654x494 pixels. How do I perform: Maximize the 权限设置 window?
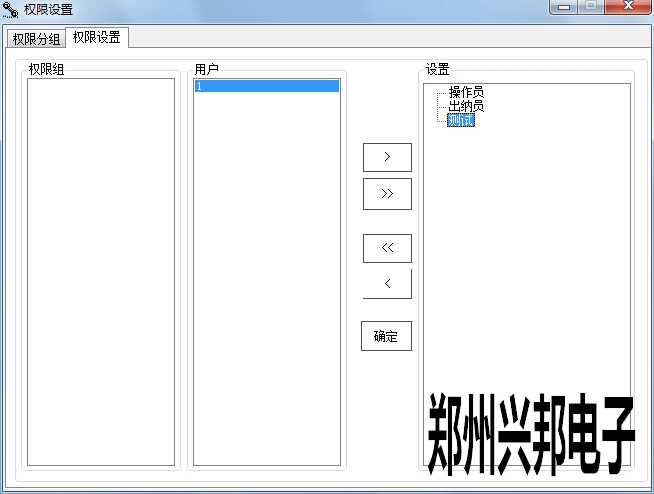click(591, 7)
